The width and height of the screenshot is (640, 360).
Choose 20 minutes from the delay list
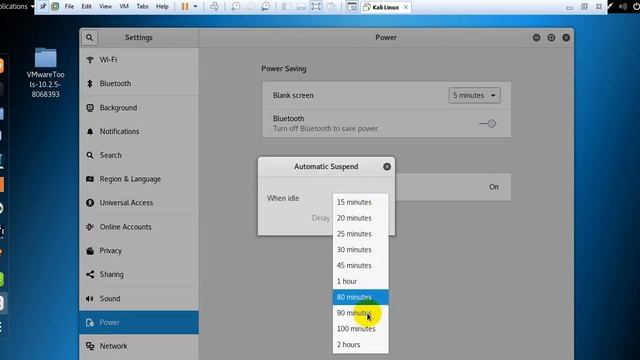[x=360, y=218]
